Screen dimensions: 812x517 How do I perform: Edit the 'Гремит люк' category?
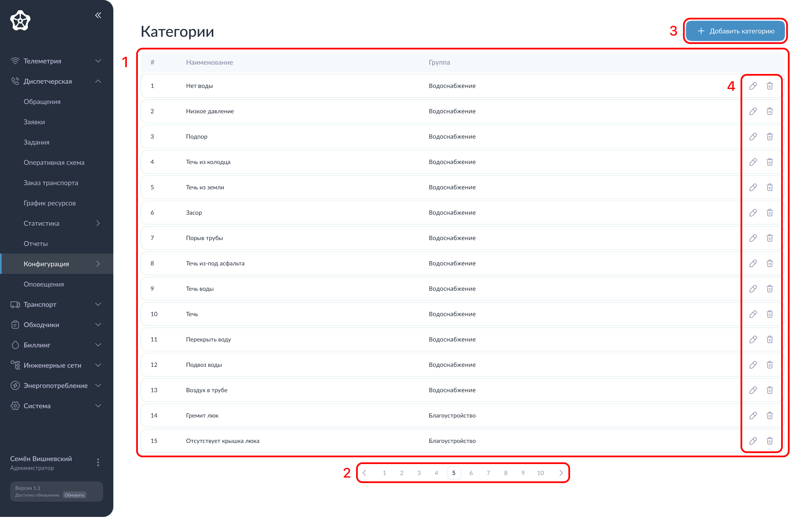click(x=753, y=416)
